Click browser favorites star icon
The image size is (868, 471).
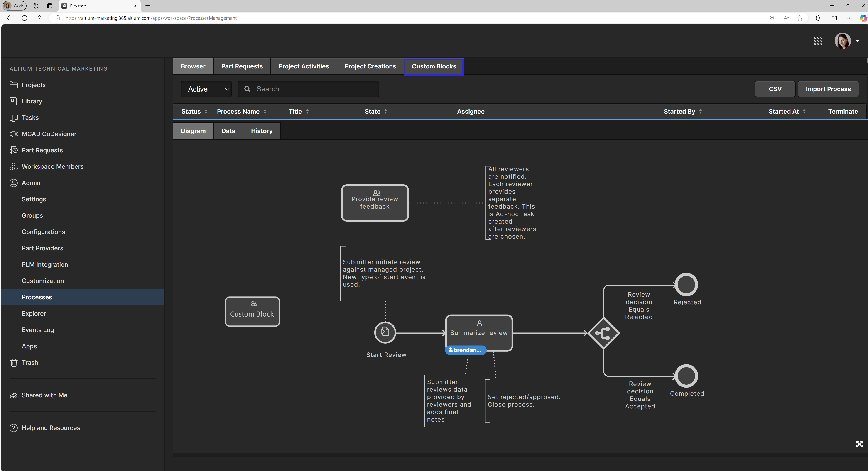(799, 18)
